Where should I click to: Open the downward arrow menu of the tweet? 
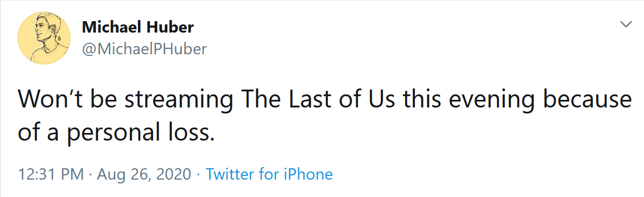[x=626, y=24]
